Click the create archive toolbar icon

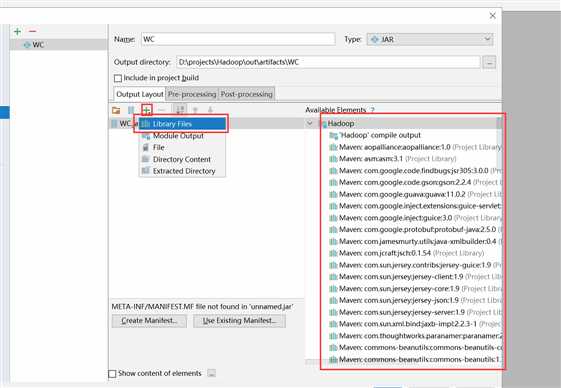click(x=131, y=110)
